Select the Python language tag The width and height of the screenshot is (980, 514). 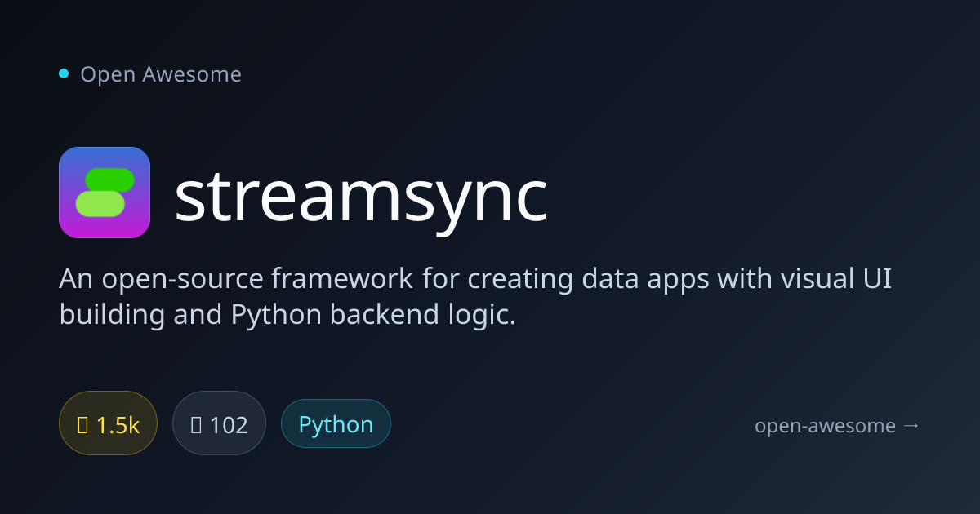pyautogui.click(x=336, y=423)
